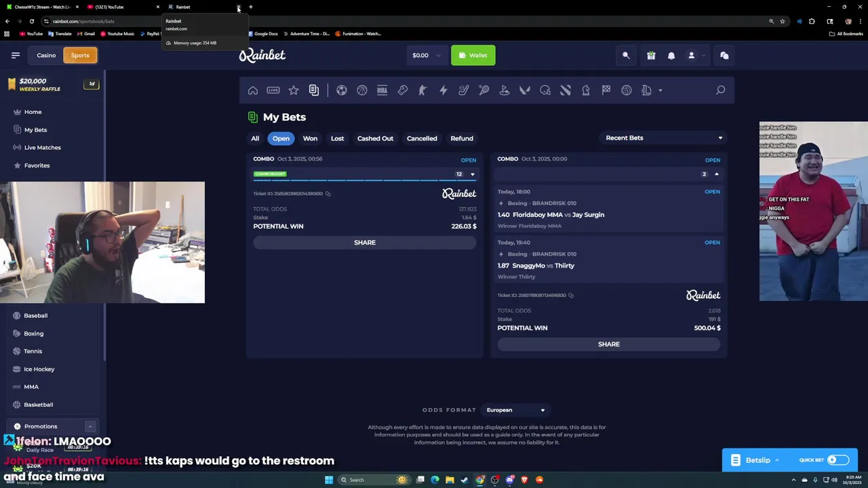Select the Valorant esports icon

coord(525,90)
